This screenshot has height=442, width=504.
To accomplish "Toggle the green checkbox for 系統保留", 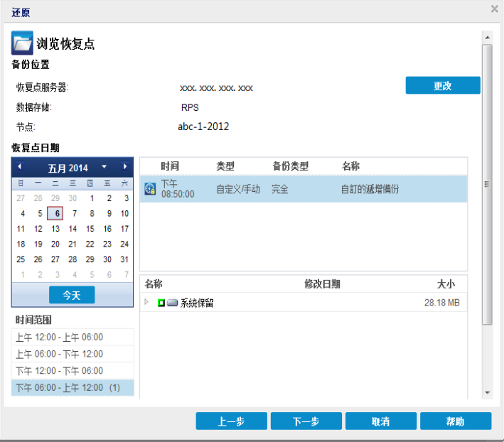I will coord(161,303).
